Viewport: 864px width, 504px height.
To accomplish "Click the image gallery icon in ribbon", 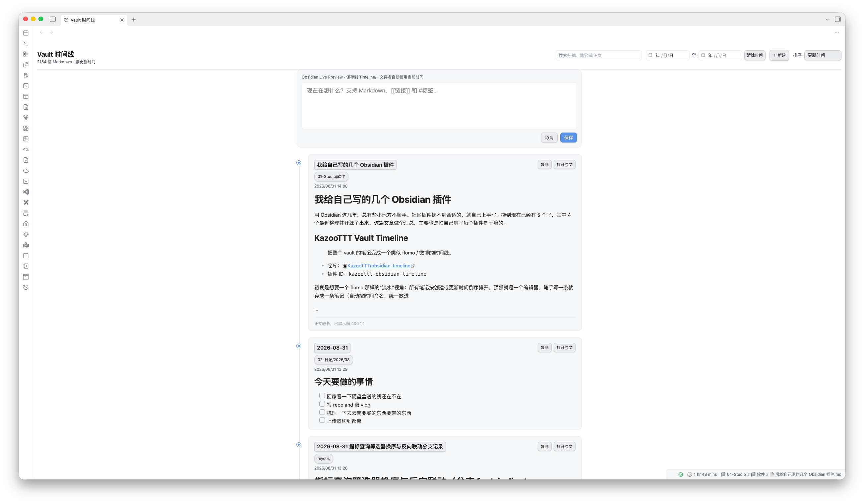I will click(26, 139).
